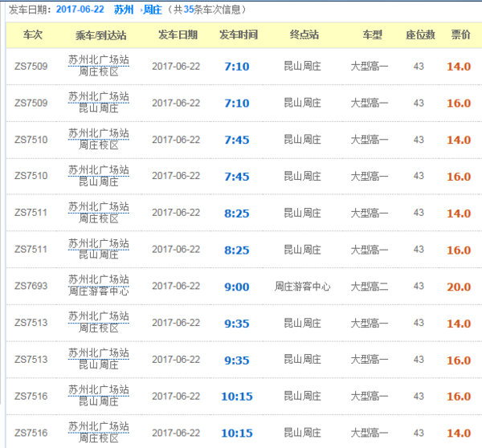Viewport: 482px width, 448px height.
Task: Click the 2017-06-22 date beside 发车日期 at top
Action: click(80, 10)
